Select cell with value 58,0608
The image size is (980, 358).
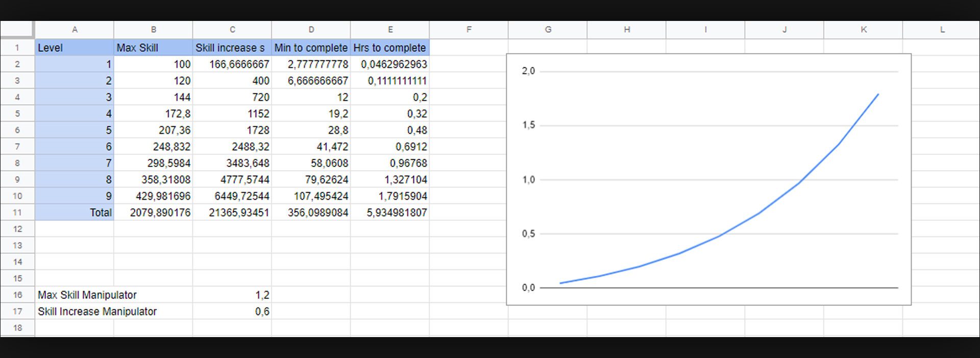(311, 163)
